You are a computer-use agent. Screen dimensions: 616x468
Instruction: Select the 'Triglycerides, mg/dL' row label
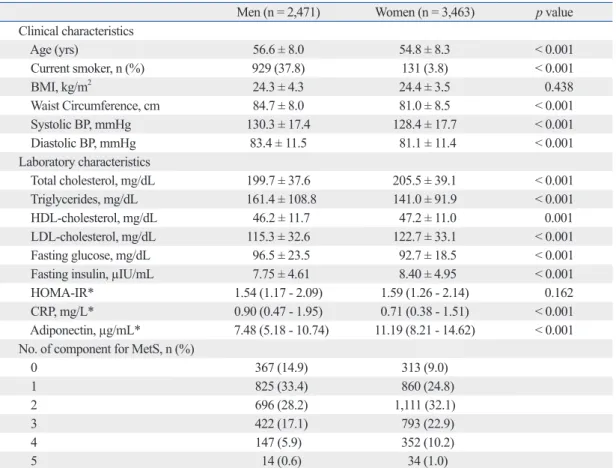(x=84, y=200)
